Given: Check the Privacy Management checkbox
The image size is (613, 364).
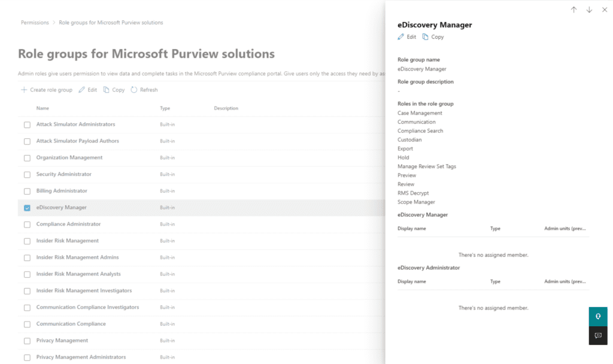Looking at the screenshot, I should click(x=27, y=341).
